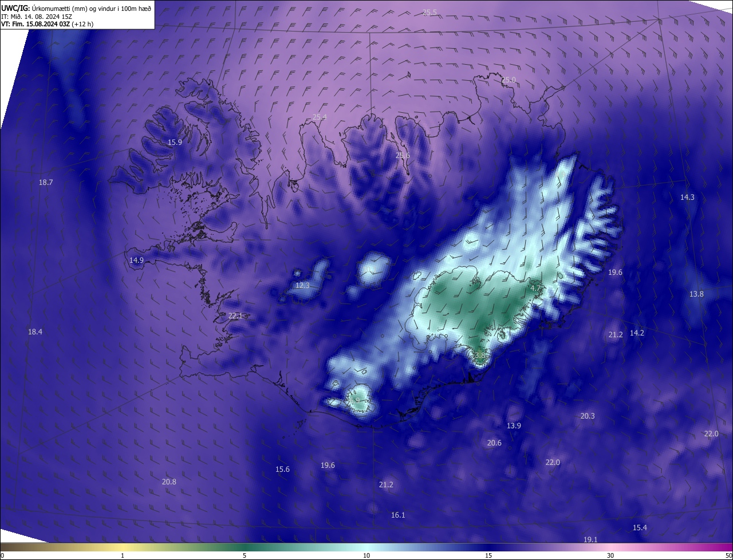The width and height of the screenshot is (733, 560).
Task: Click the 15.9 value over the Westfjords
Action: tap(175, 143)
